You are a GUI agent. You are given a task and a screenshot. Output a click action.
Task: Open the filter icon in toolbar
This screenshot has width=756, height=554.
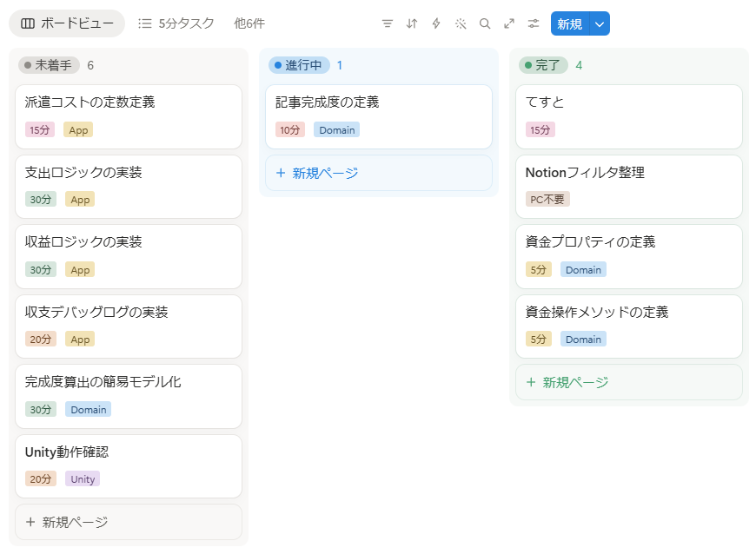tap(388, 23)
